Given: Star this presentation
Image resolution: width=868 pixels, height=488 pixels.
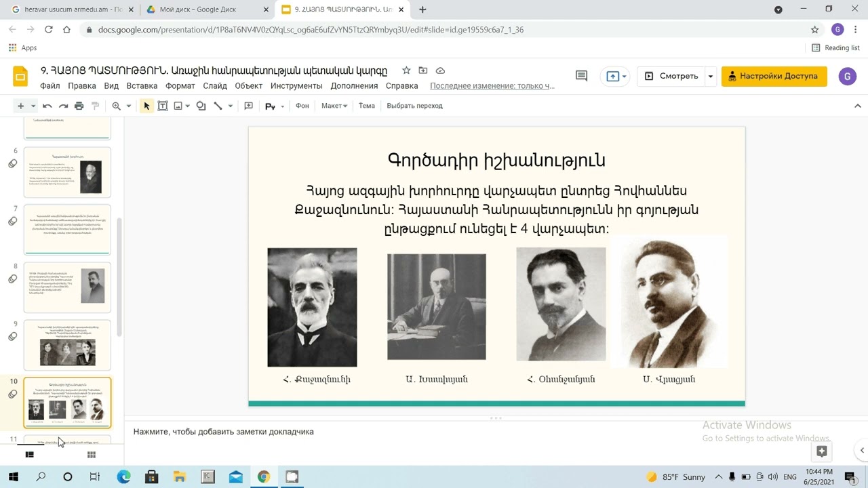Looking at the screenshot, I should click(x=406, y=70).
